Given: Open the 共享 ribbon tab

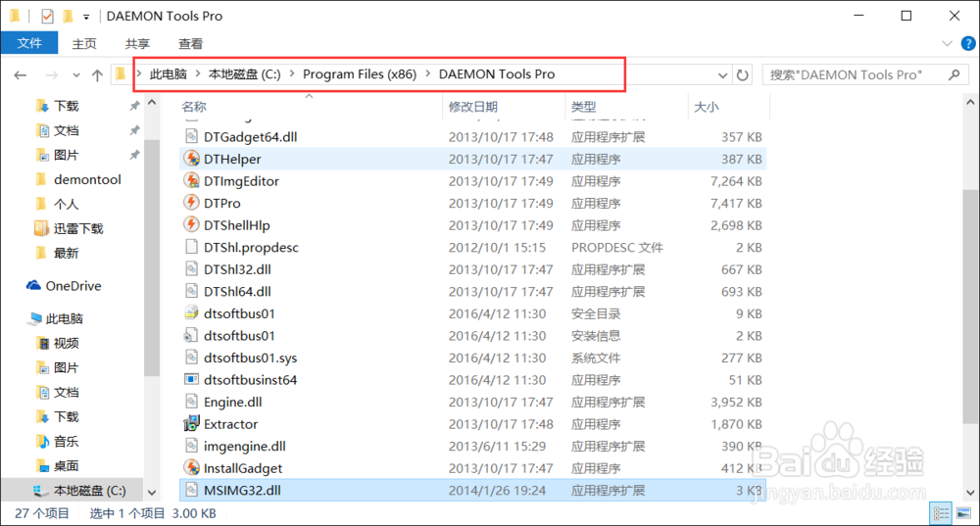Looking at the screenshot, I should click(x=137, y=44).
